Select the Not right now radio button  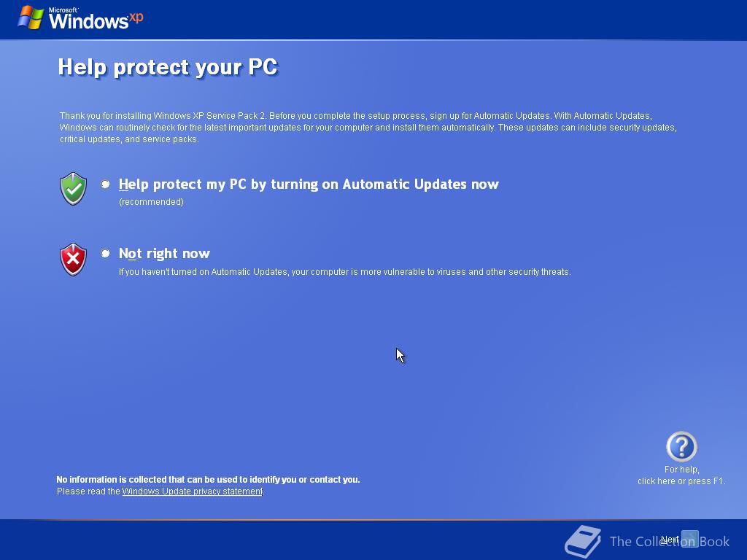105,253
